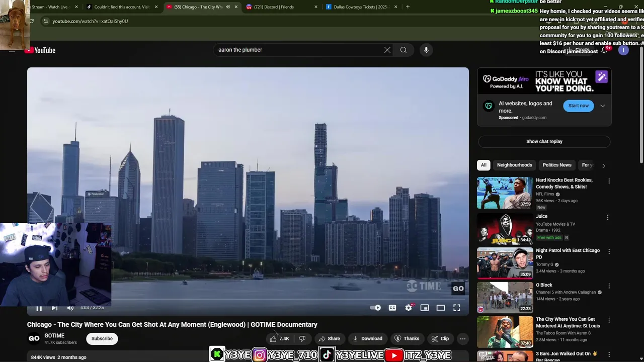Click the browser address bar URL
The image size is (644, 362).
(90, 21)
